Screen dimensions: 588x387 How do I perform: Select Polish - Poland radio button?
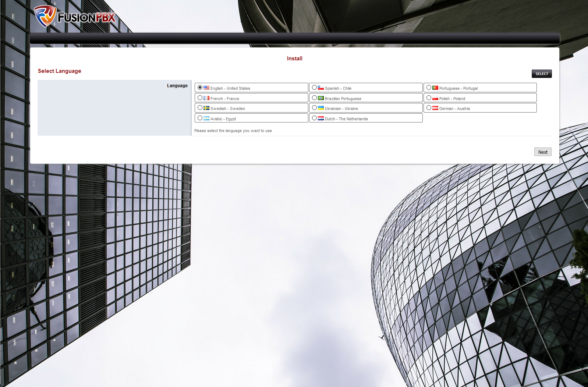pyautogui.click(x=429, y=98)
